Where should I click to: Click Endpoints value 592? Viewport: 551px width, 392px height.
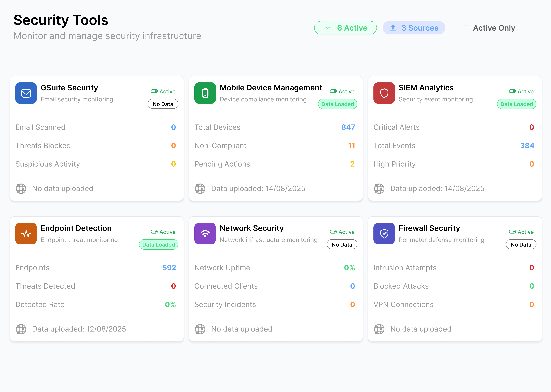pos(169,268)
